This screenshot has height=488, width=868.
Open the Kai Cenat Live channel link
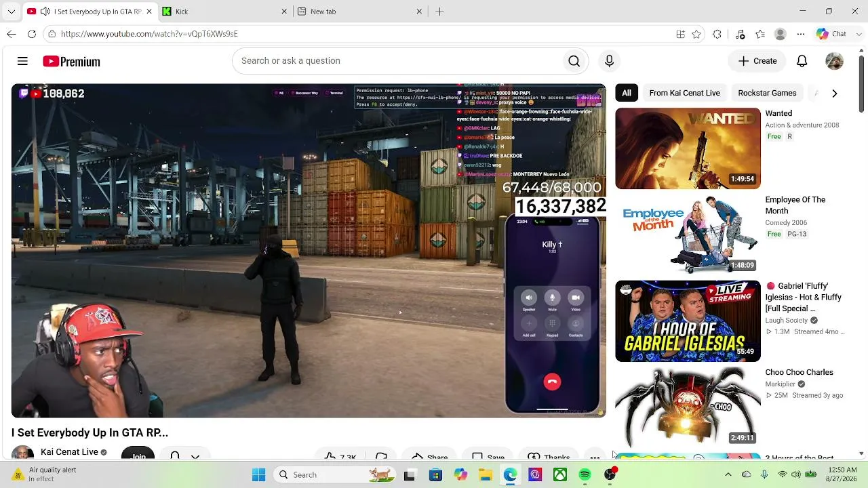(x=69, y=452)
